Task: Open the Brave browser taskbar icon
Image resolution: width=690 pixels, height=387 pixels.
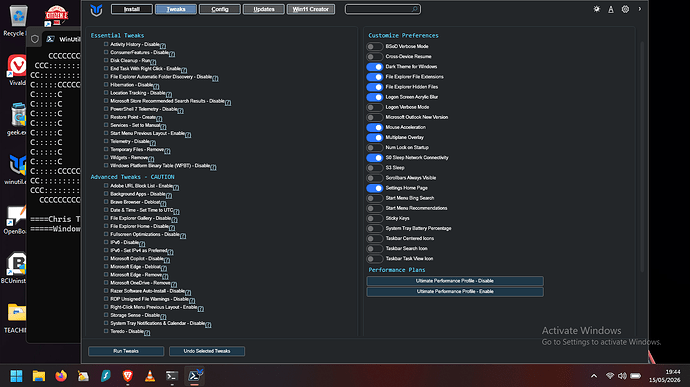Action: pyautogui.click(x=128, y=376)
